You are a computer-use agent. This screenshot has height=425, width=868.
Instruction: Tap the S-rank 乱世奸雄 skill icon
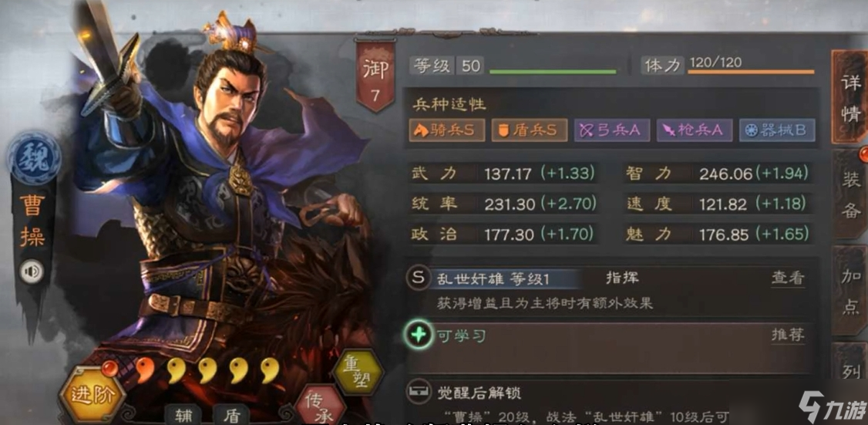[x=419, y=278]
